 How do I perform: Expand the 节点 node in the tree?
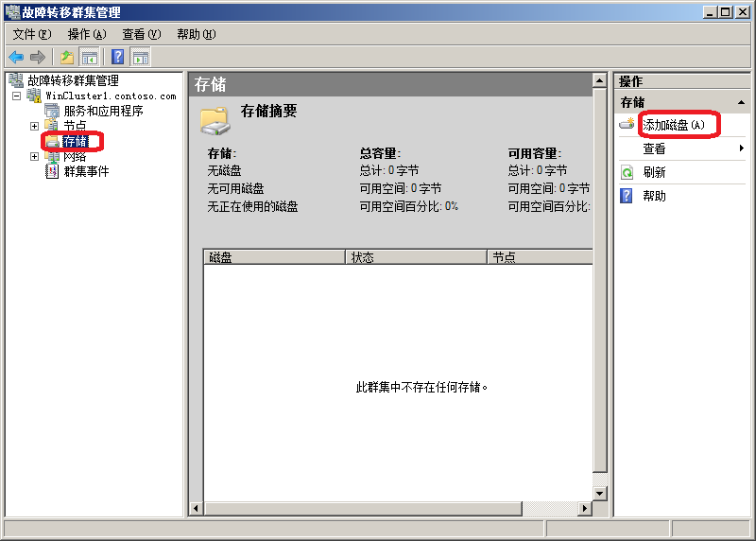click(35, 126)
